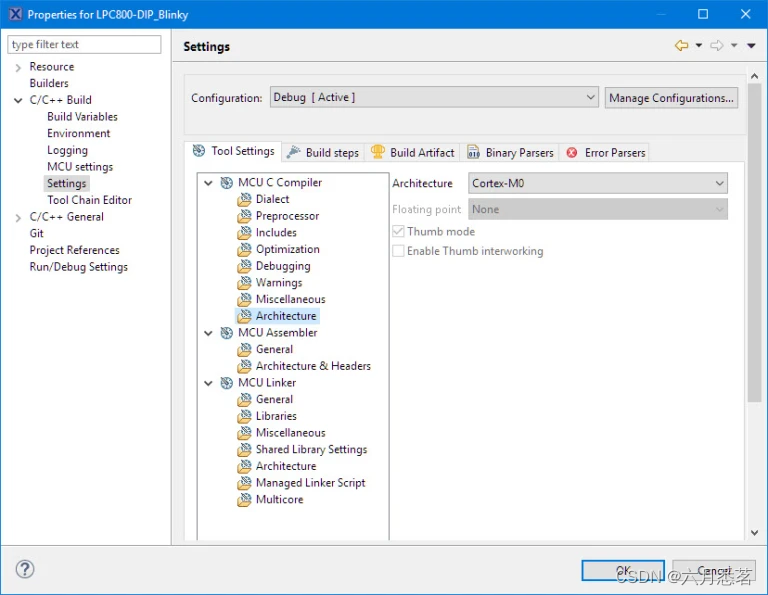Click the MCU Assembler tool icon

coord(226,333)
